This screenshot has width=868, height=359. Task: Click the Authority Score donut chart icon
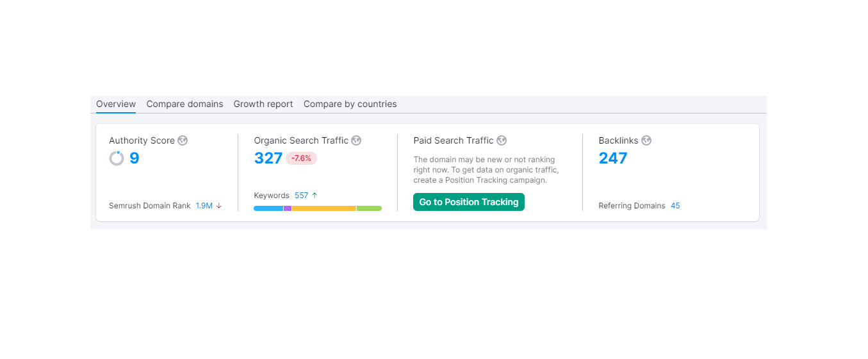tap(117, 158)
